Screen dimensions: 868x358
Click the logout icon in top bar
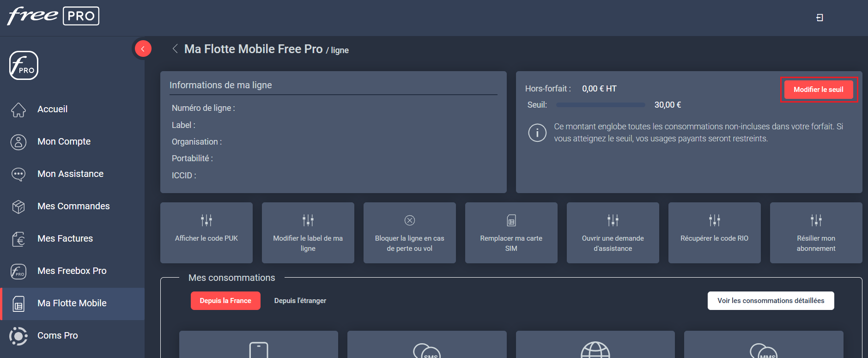[x=819, y=18]
